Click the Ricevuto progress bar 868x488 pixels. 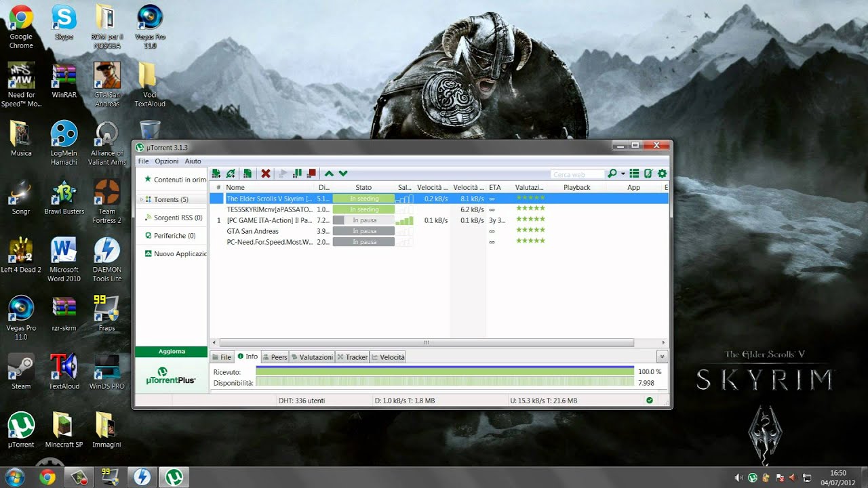445,371
